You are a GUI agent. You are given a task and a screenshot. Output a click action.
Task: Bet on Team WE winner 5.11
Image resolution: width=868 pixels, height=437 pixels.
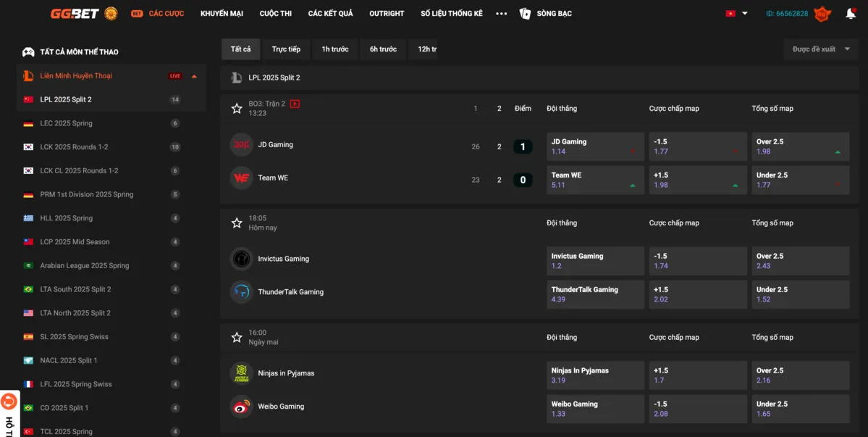(595, 180)
